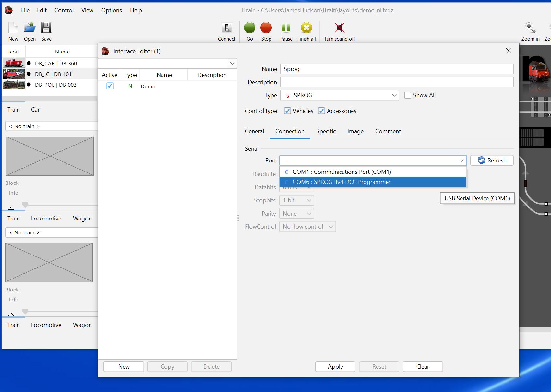551x392 pixels.
Task: Select Turn sound off
Action: point(339,29)
